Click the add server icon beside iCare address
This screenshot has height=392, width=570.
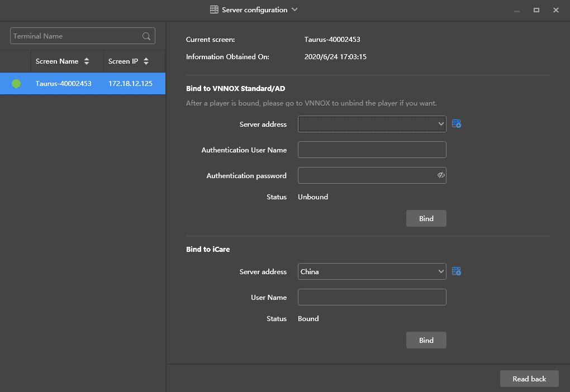coord(457,271)
